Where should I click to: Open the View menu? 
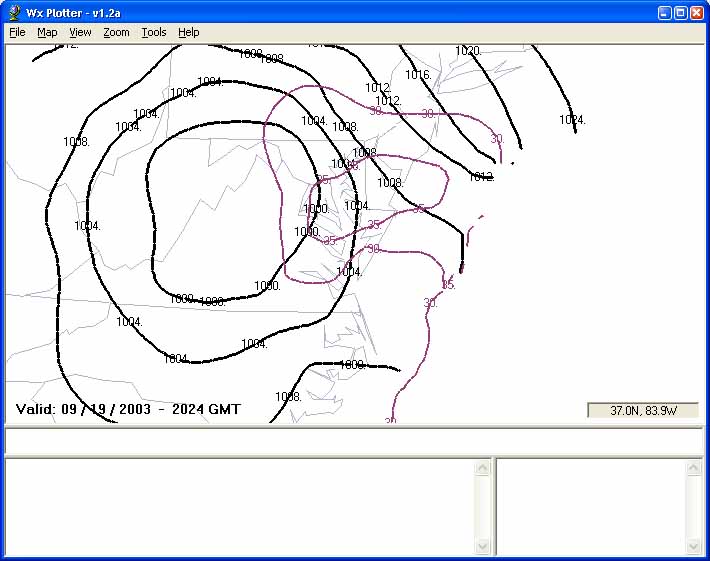click(x=80, y=32)
